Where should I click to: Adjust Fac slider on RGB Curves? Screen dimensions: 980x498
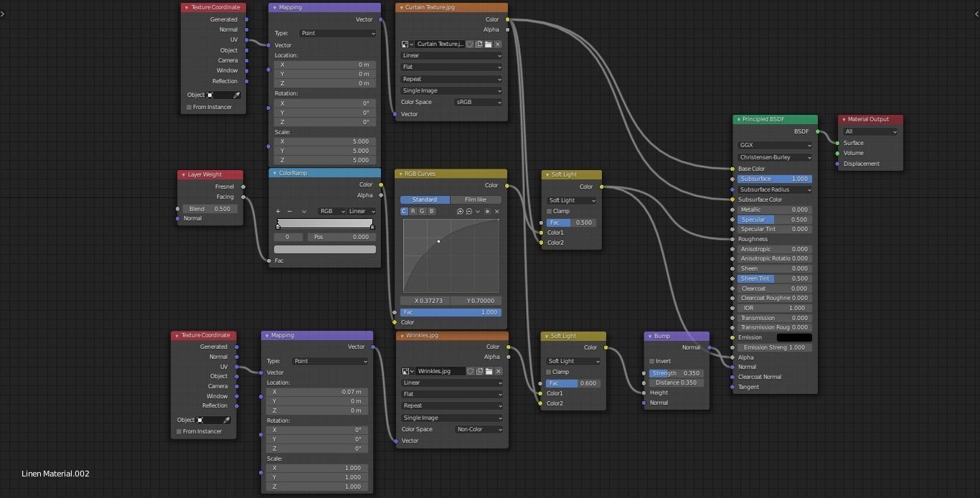451,313
